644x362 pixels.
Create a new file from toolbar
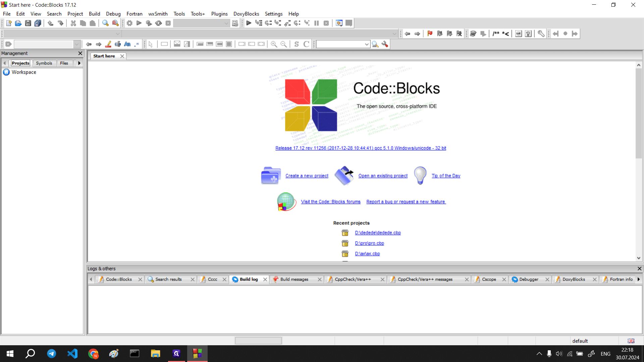(x=9, y=23)
